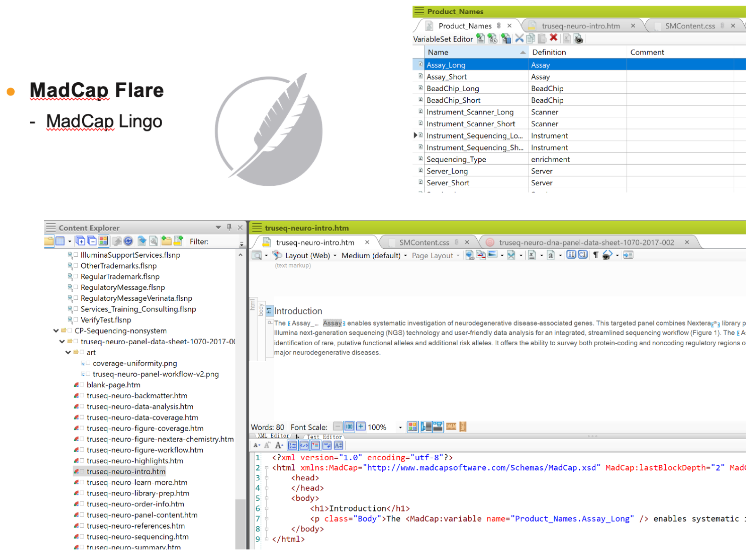Click the Comment column header
This screenshot has width=756, height=557.
point(680,52)
